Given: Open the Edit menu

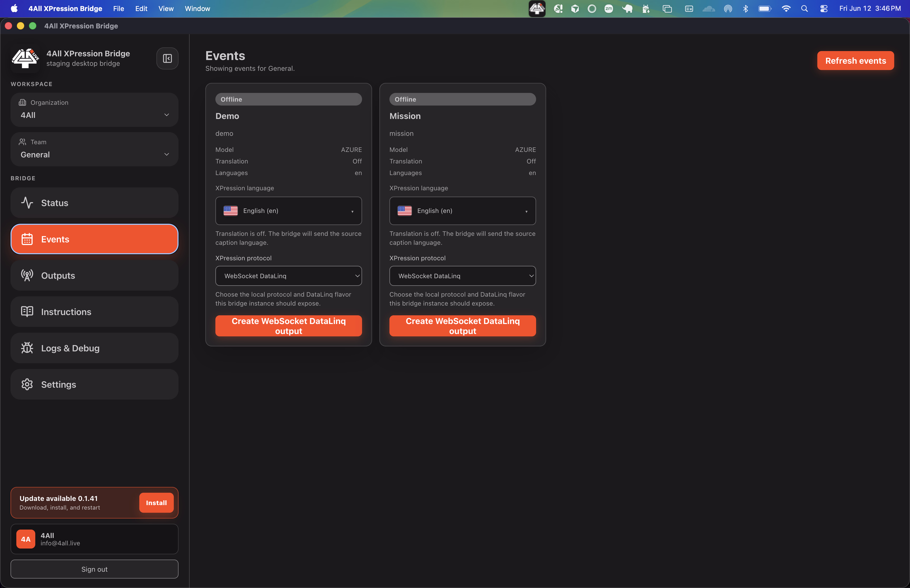Looking at the screenshot, I should (141, 8).
